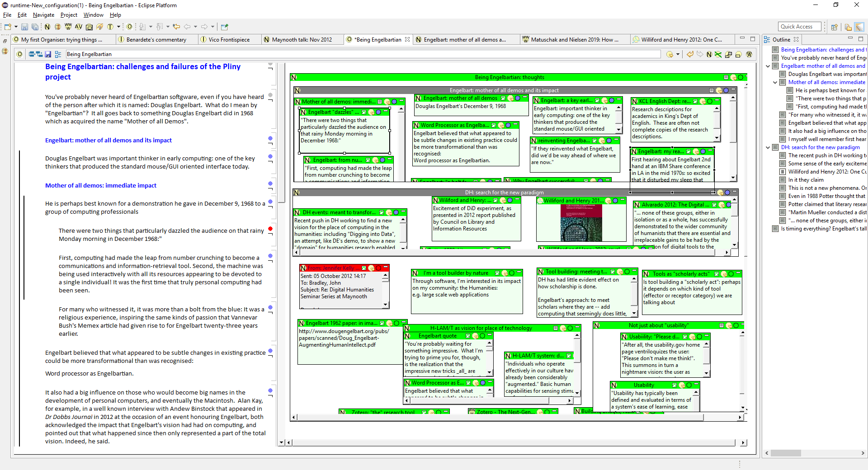Switch to 'Maynooth talk: Nov 2012' tab
This screenshot has width=868, height=470.
pyautogui.click(x=302, y=40)
